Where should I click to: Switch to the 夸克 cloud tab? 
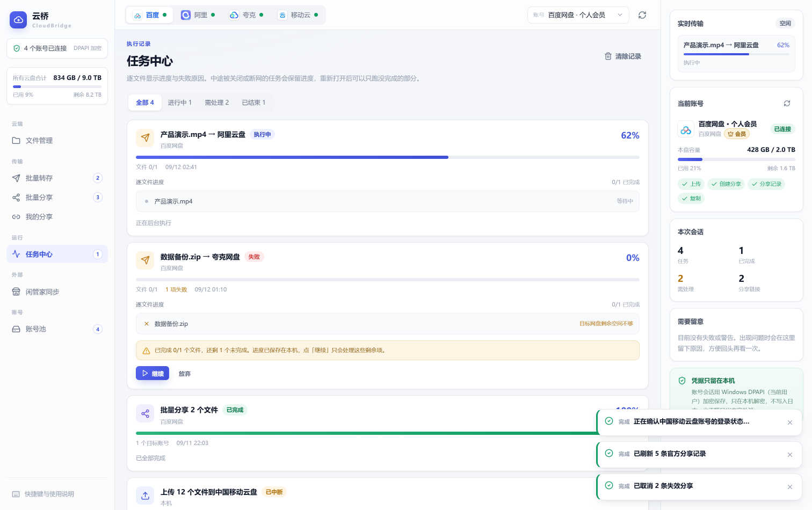pyautogui.click(x=246, y=15)
